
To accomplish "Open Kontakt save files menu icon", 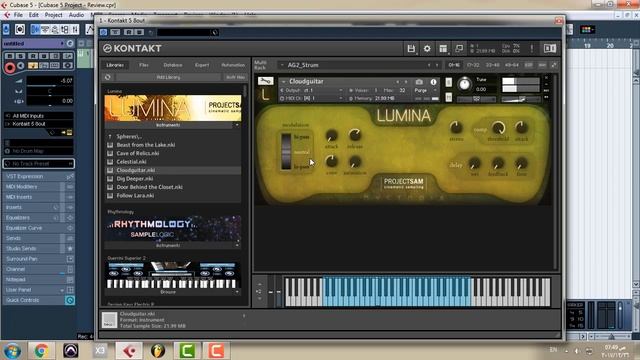I will [411, 49].
